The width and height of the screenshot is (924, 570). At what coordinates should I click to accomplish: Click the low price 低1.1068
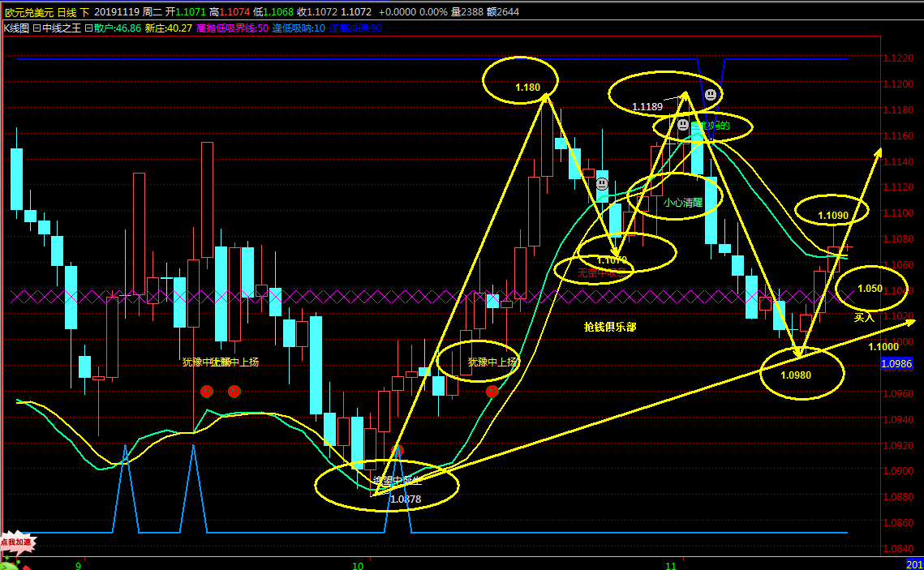273,12
